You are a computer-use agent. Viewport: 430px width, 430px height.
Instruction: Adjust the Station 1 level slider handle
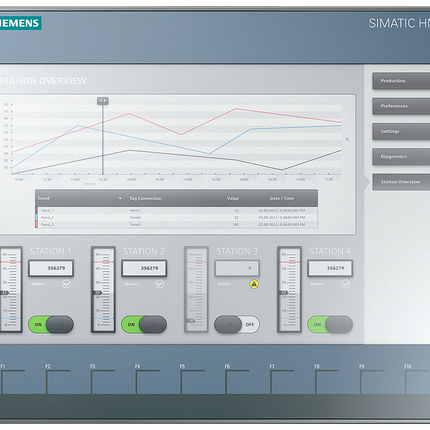(x=4, y=293)
